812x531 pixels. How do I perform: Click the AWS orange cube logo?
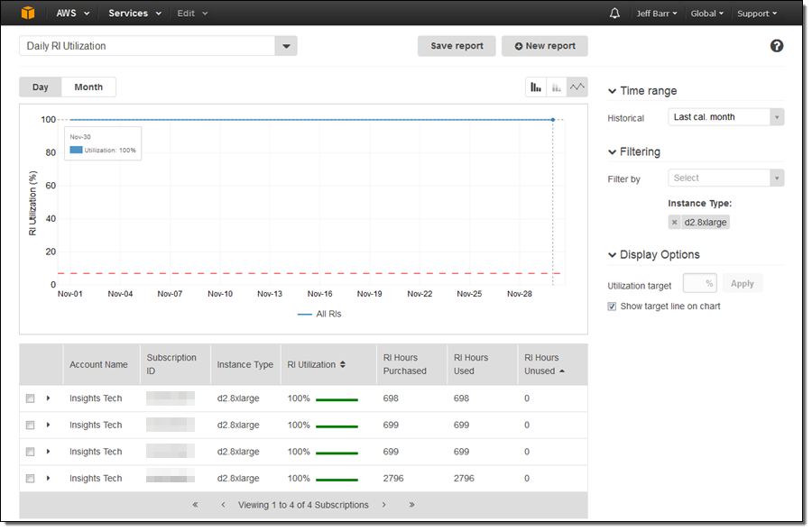(29, 13)
